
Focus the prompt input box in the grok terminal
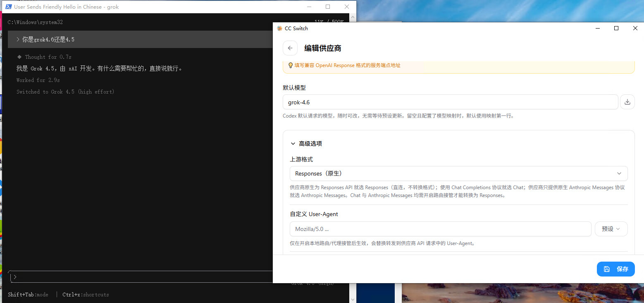point(141,277)
